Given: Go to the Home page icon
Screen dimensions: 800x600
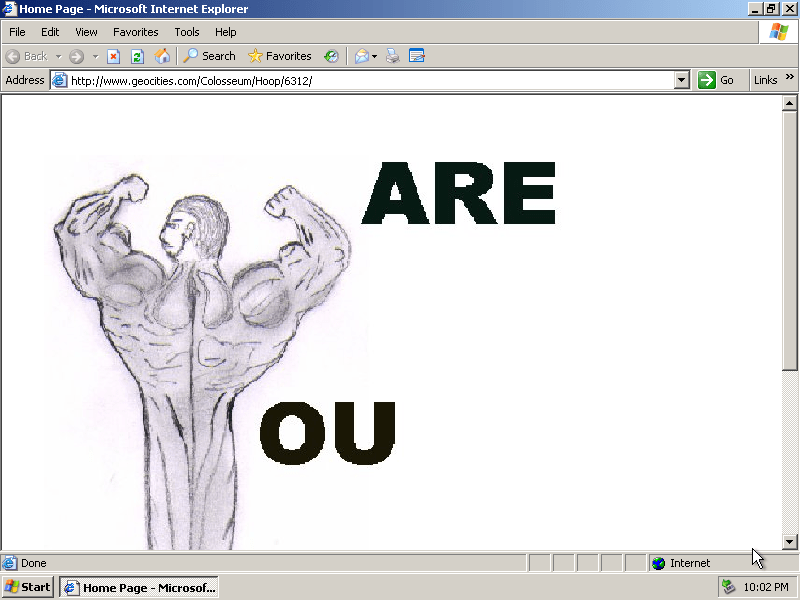Looking at the screenshot, I should [162, 56].
